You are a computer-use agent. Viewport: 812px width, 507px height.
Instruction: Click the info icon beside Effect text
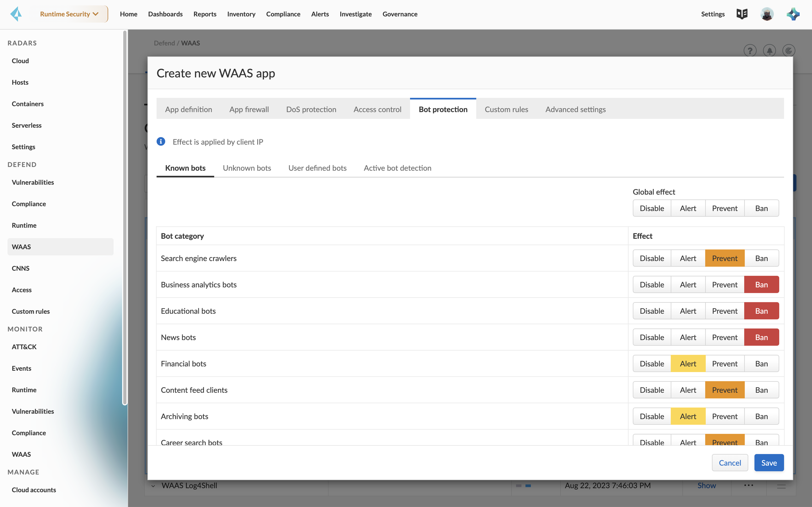pyautogui.click(x=161, y=141)
